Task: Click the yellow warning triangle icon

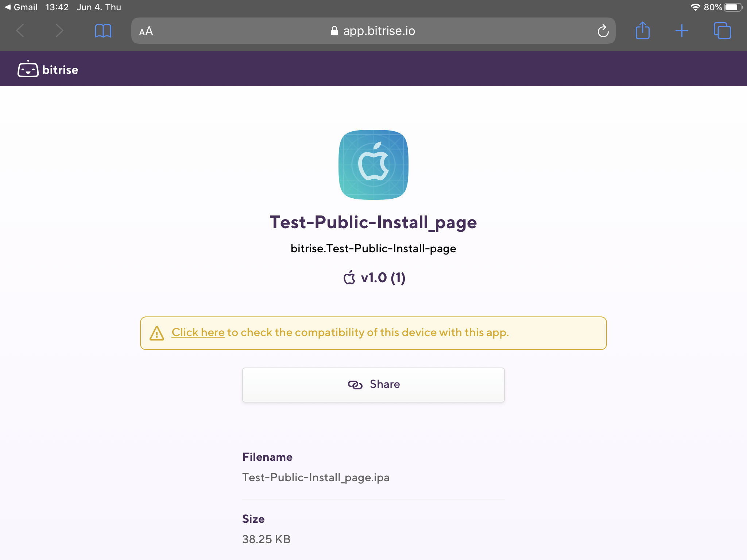Action: 157,333
